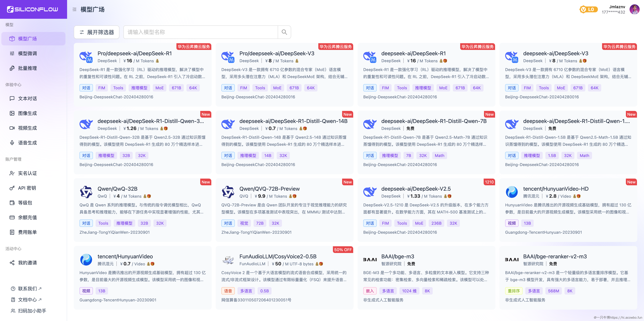644x321 pixels.
Task: Click the V L0 level badge
Action: [x=588, y=10]
